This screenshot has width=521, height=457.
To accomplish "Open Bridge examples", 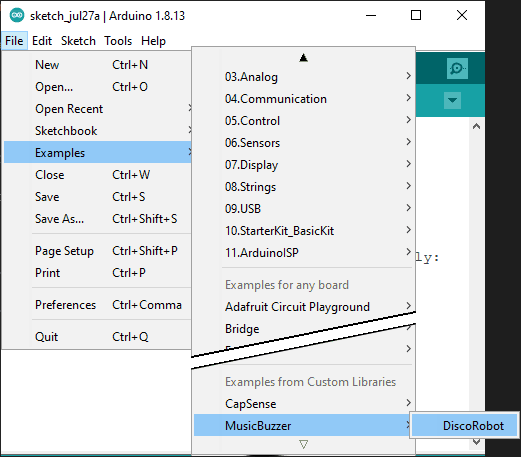I will (242, 329).
